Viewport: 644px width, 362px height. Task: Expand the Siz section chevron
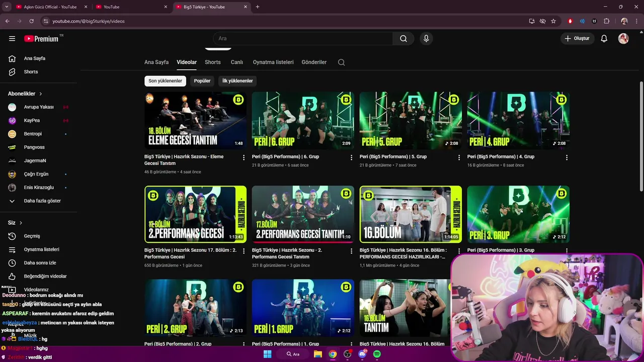21,223
